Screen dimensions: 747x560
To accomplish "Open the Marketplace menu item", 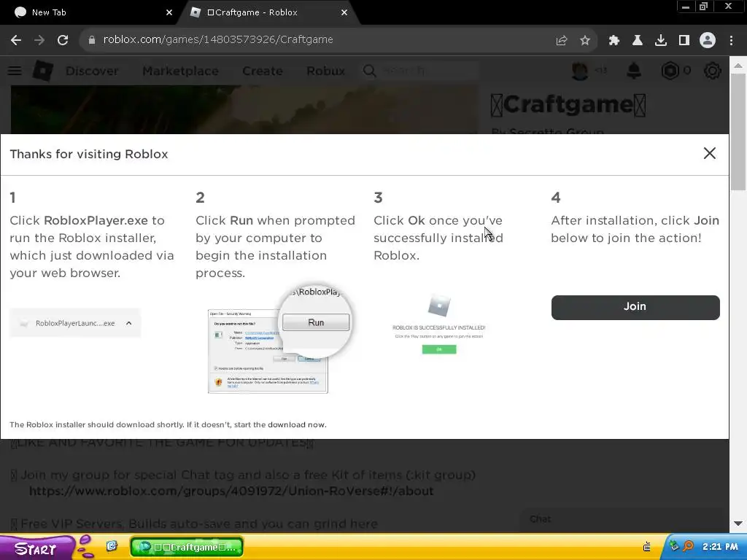I will (x=181, y=71).
